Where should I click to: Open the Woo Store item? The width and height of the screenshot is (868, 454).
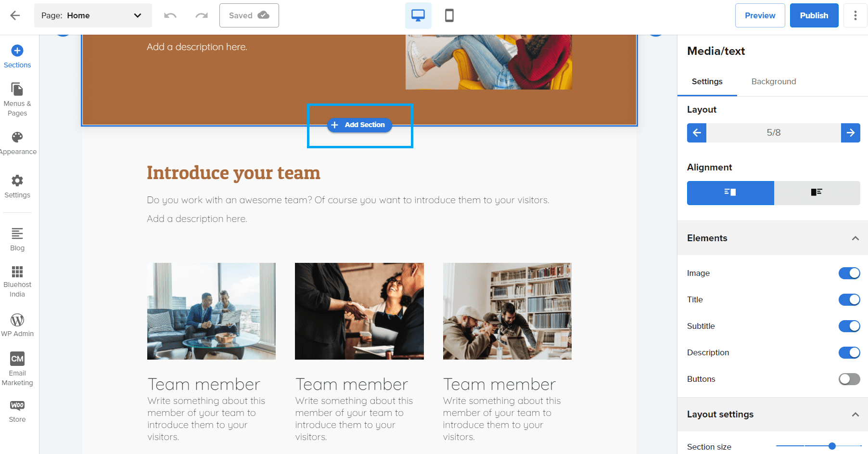point(17,412)
